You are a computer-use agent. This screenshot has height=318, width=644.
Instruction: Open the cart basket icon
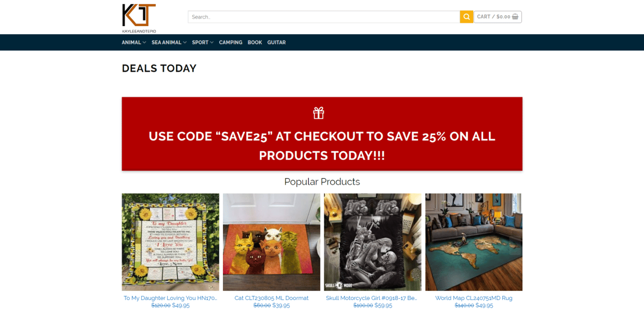click(515, 16)
